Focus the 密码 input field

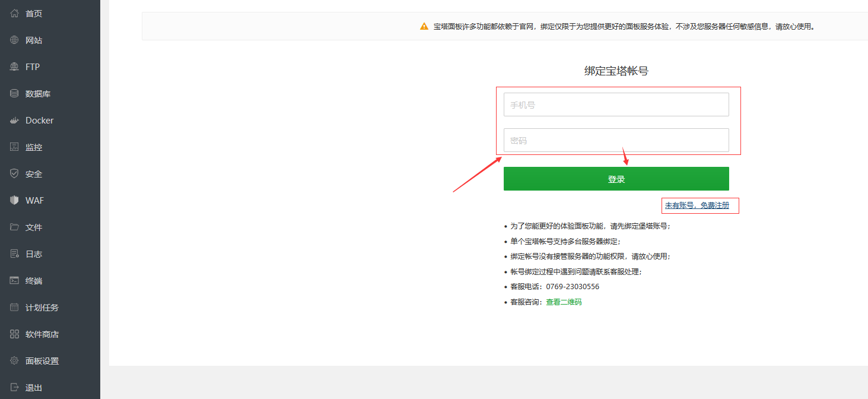616,140
